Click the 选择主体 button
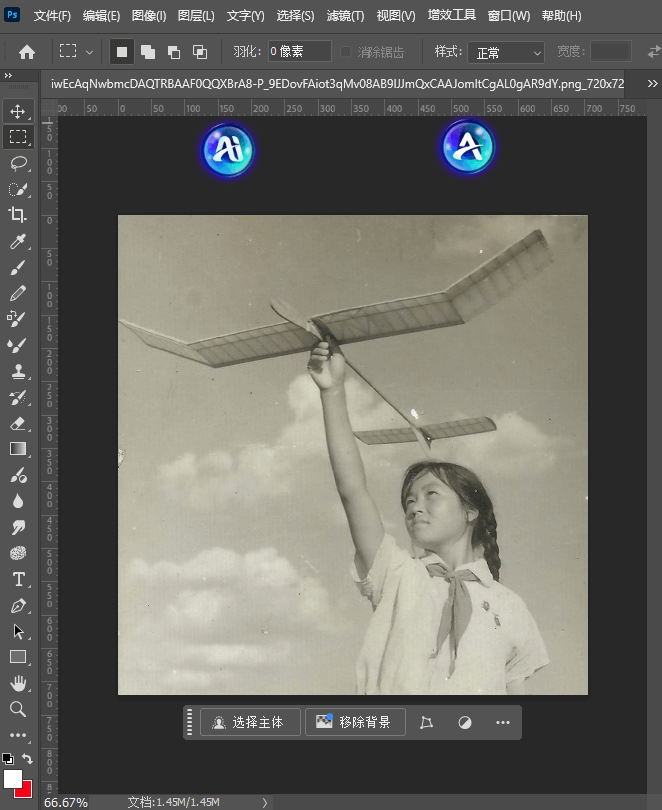 coord(249,722)
